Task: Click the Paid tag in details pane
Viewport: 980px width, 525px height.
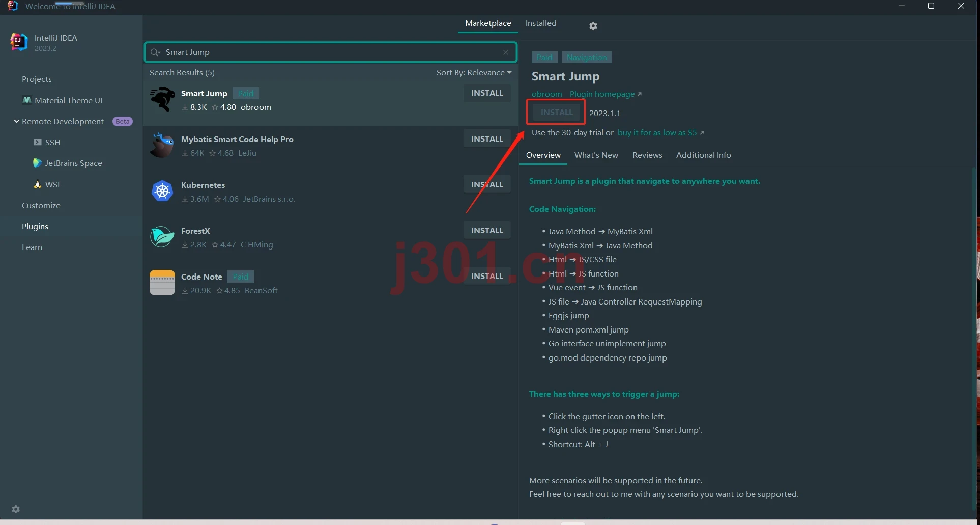Action: click(544, 58)
